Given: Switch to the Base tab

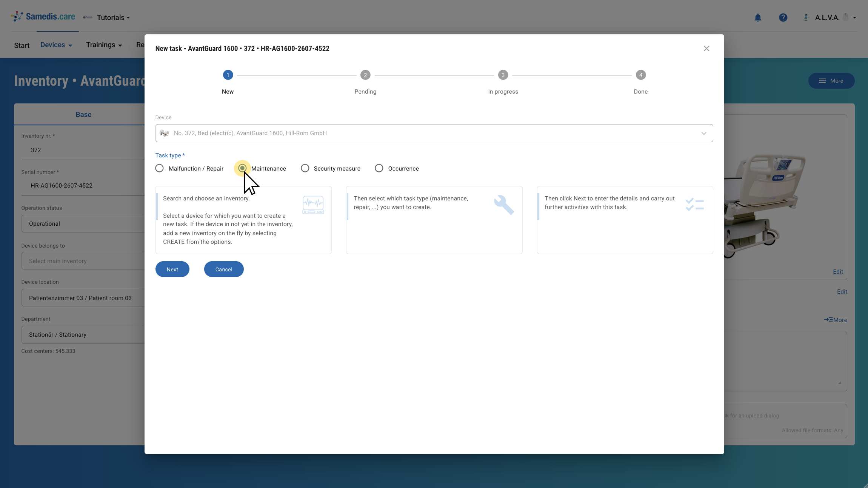Looking at the screenshot, I should tap(83, 115).
